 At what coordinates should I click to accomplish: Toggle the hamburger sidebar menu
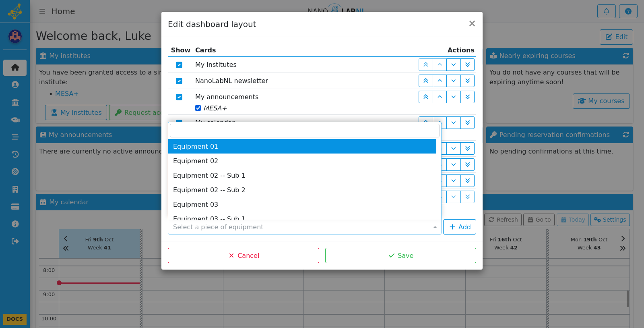click(42, 11)
